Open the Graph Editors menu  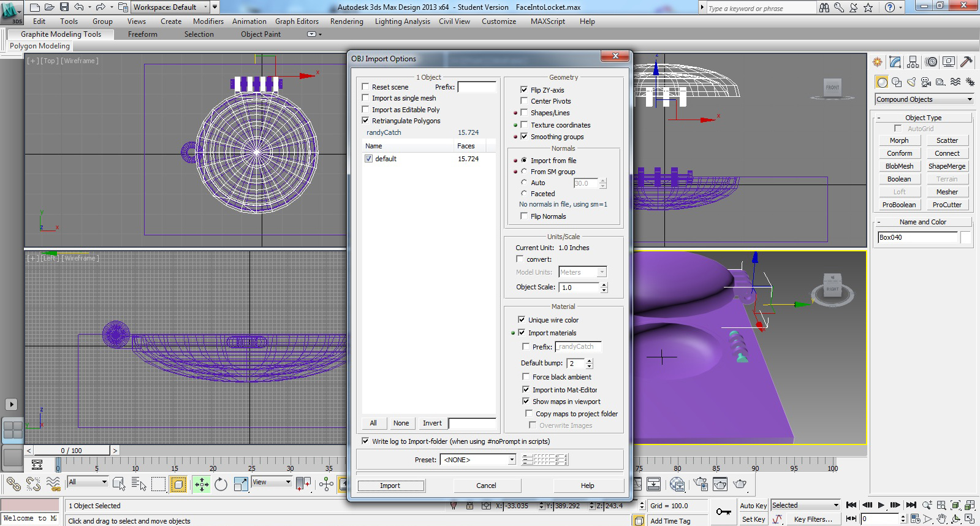pyautogui.click(x=297, y=21)
